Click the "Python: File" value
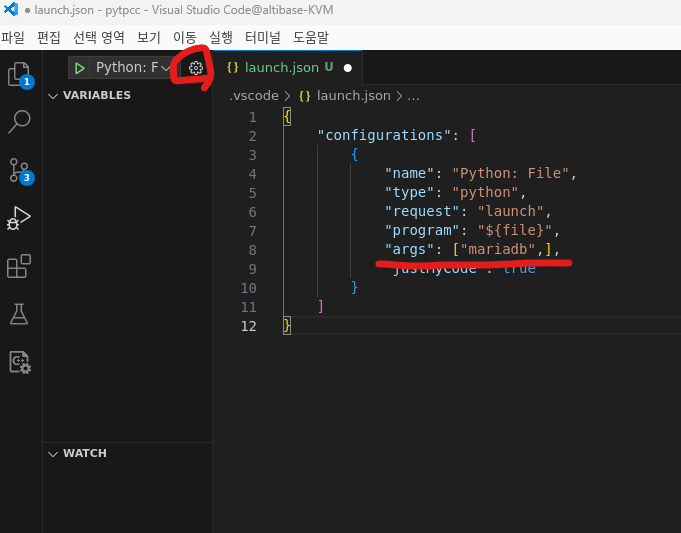This screenshot has height=533, width=681. tap(510, 173)
